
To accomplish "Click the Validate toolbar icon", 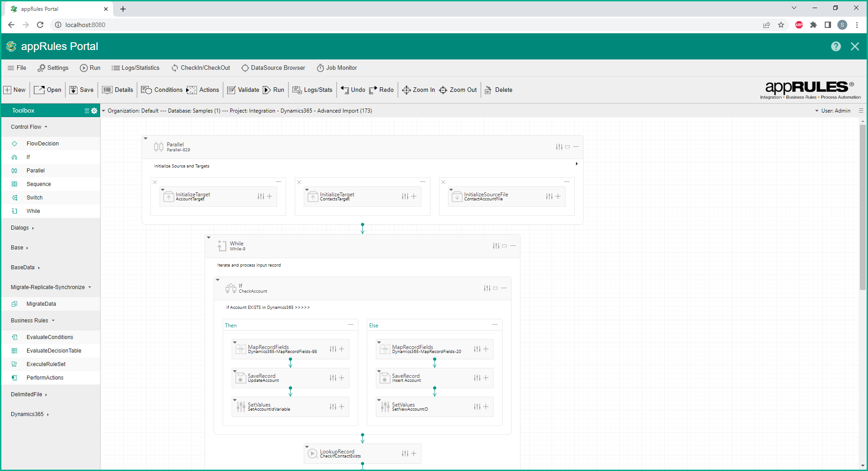I will 231,90.
